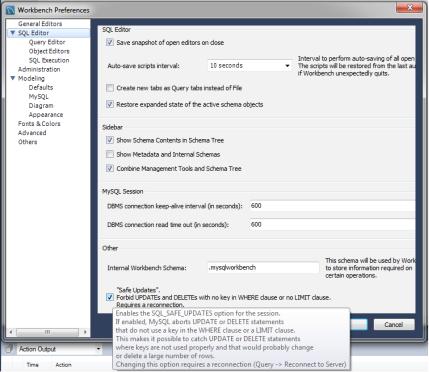The width and height of the screenshot is (429, 372).
Task: Collapse the SQL Editor tree node arrow
Action: tap(13, 33)
